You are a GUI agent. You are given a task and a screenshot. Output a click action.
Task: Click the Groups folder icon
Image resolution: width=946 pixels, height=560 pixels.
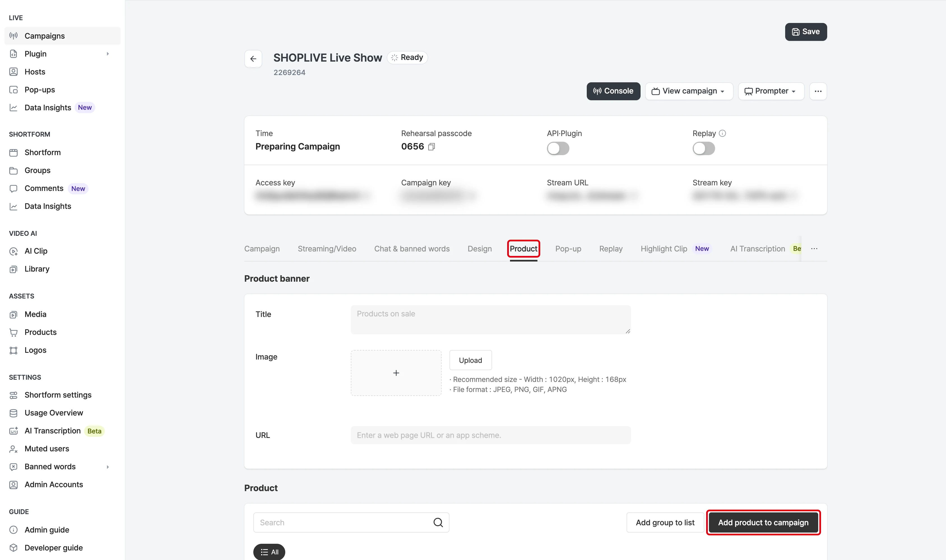coord(14,171)
